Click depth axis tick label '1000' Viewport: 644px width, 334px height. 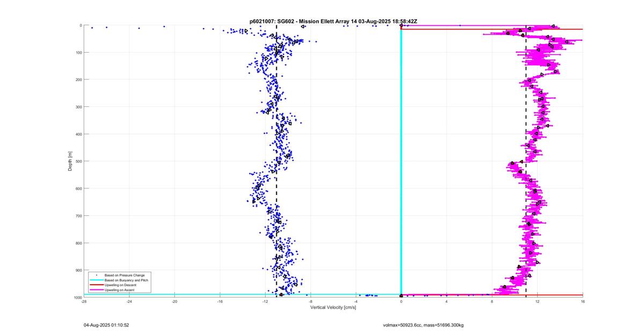tap(77, 297)
